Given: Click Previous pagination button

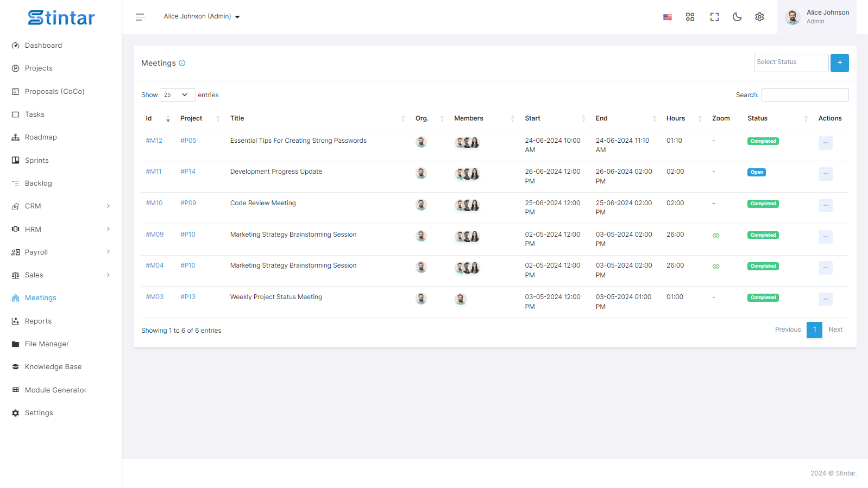Looking at the screenshot, I should pos(788,329).
